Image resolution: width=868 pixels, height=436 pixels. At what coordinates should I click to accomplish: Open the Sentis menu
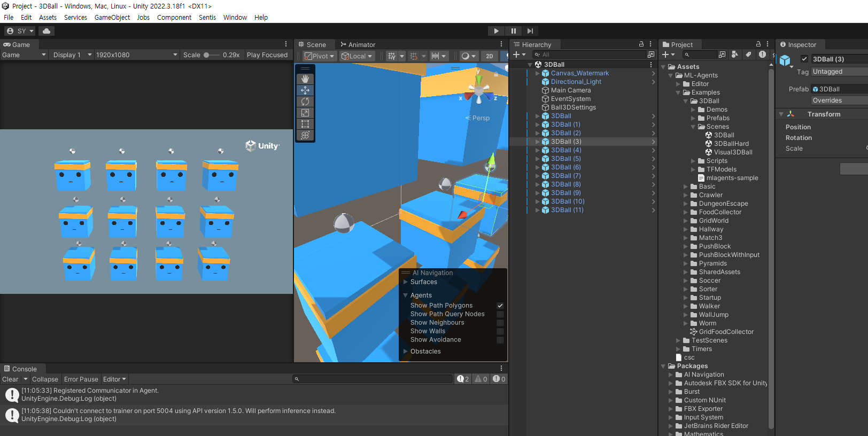(207, 17)
